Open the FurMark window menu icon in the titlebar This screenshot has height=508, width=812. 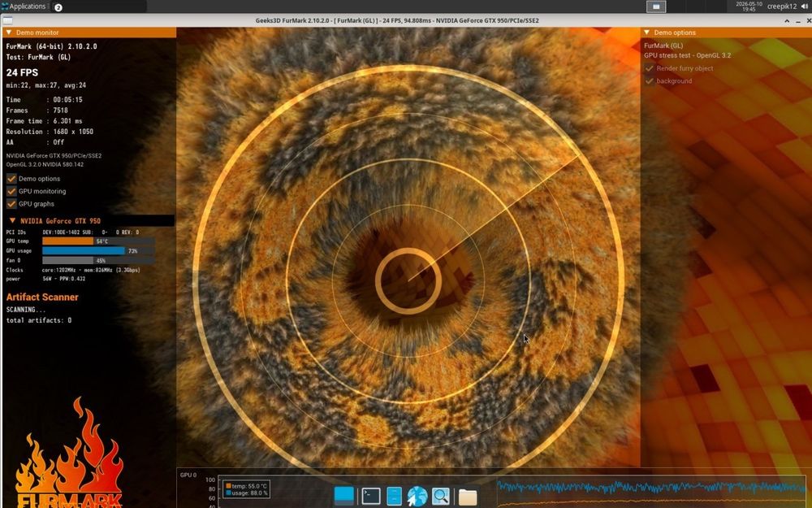pyautogui.click(x=7, y=20)
